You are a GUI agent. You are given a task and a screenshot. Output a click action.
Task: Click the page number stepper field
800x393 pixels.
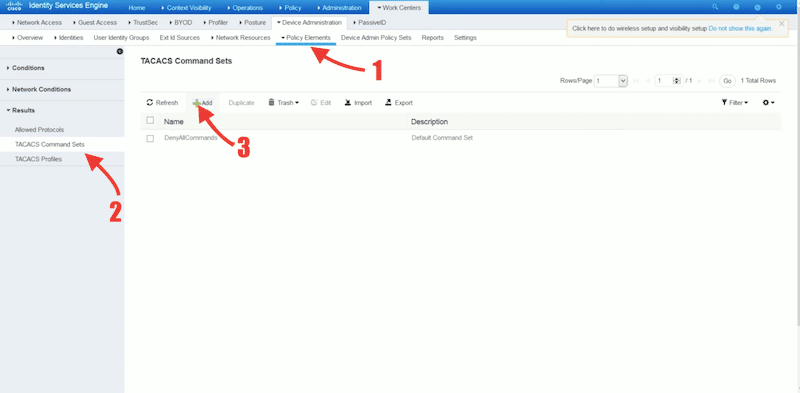coord(668,81)
